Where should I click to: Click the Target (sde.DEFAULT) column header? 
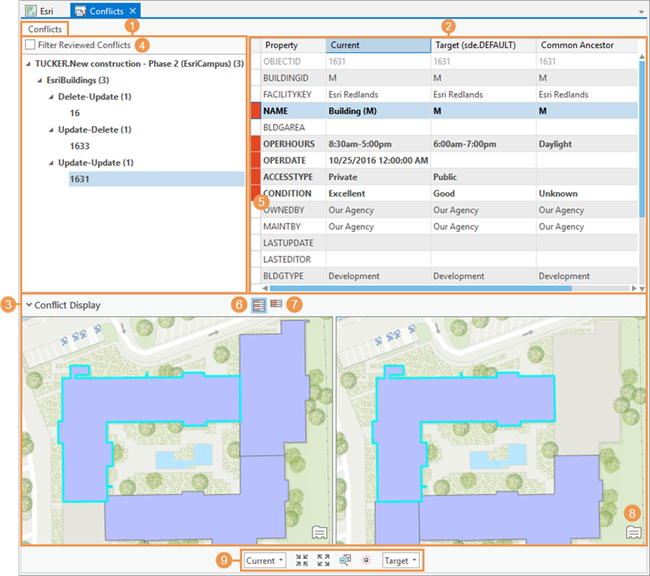pos(482,46)
